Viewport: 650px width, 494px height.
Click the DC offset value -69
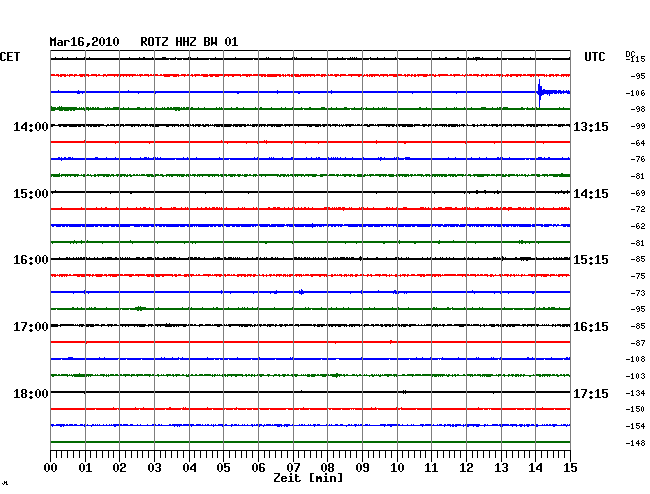[x=638, y=193]
